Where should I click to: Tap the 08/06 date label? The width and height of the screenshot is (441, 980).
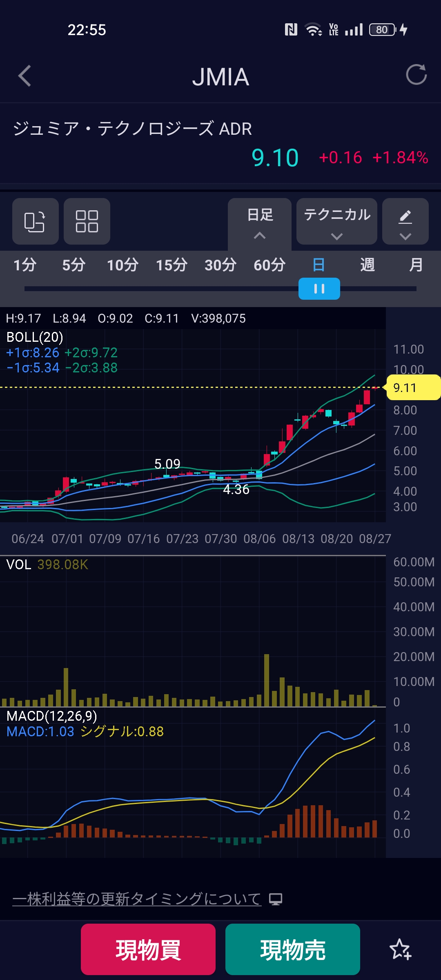(x=260, y=539)
